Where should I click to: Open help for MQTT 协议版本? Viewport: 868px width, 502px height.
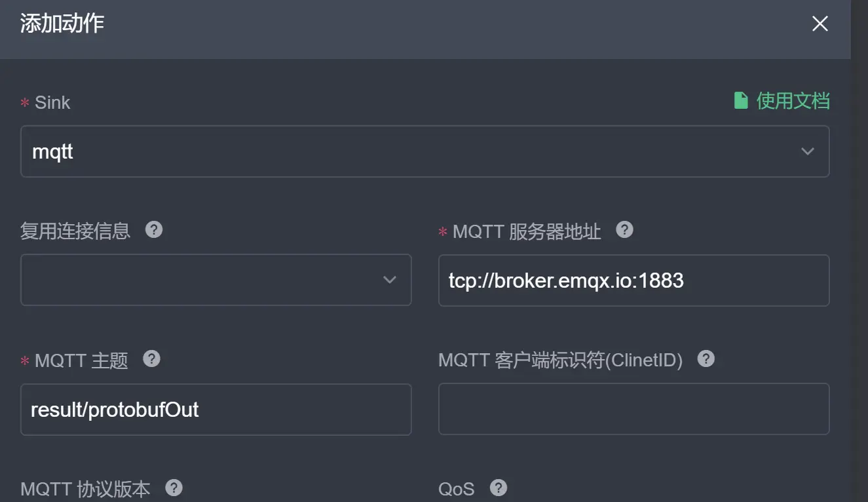coord(174,488)
